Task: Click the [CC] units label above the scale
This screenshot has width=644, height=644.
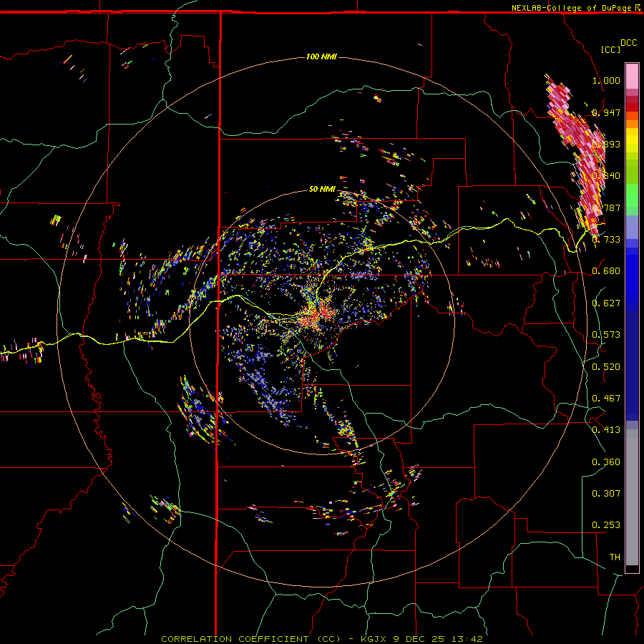Action: point(610,49)
